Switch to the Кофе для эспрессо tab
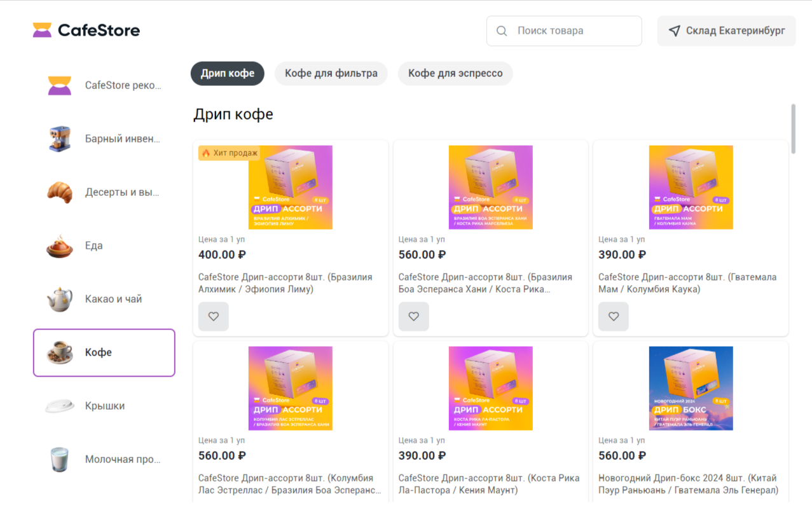812x512 pixels. 455,73
